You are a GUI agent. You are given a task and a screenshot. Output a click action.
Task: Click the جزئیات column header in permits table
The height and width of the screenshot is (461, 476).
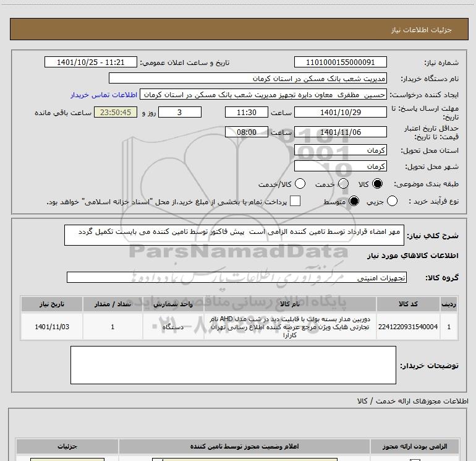tap(67, 446)
